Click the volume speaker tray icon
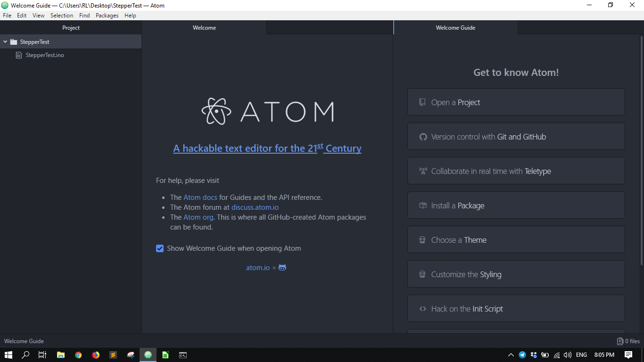The height and width of the screenshot is (362, 644). 568,355
